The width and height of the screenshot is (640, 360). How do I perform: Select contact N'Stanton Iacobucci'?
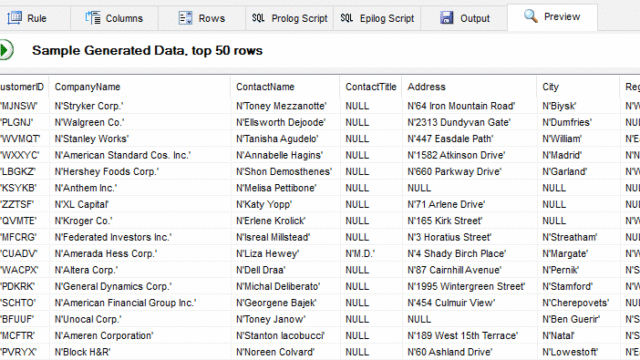(x=285, y=336)
